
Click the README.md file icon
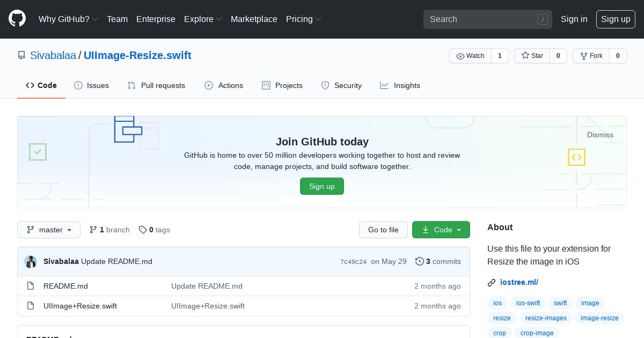click(31, 286)
